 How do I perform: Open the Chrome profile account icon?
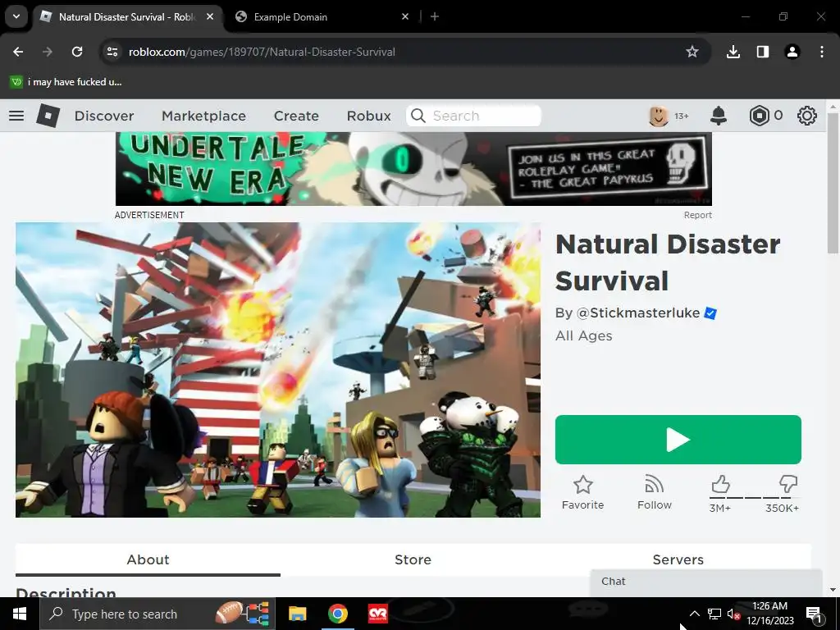[792, 52]
